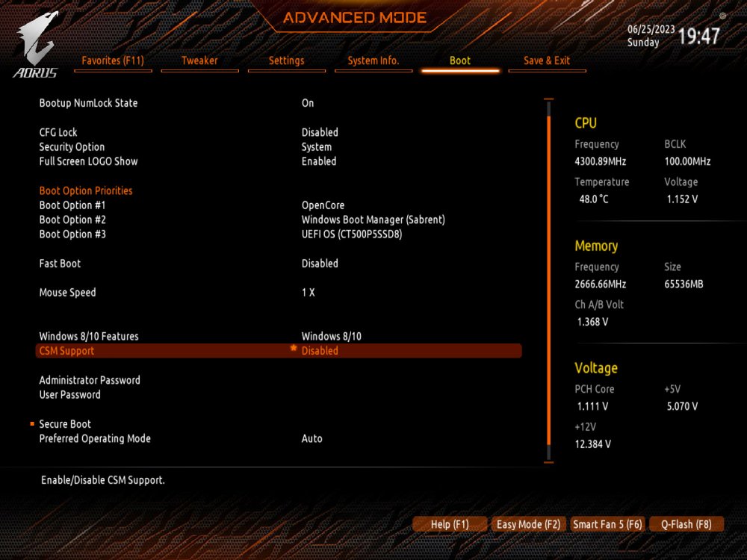Click the orange vertical scrollbar
Image resolution: width=747 pixels, height=560 pixels.
point(549,281)
